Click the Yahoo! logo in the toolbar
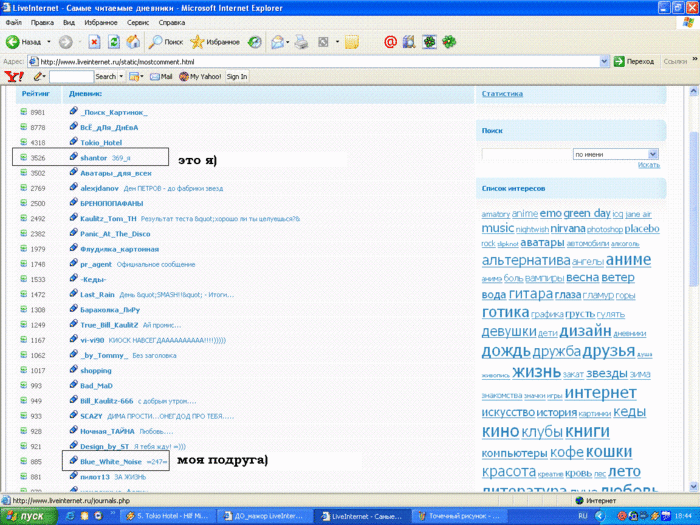The image size is (700, 525). pyautogui.click(x=14, y=76)
